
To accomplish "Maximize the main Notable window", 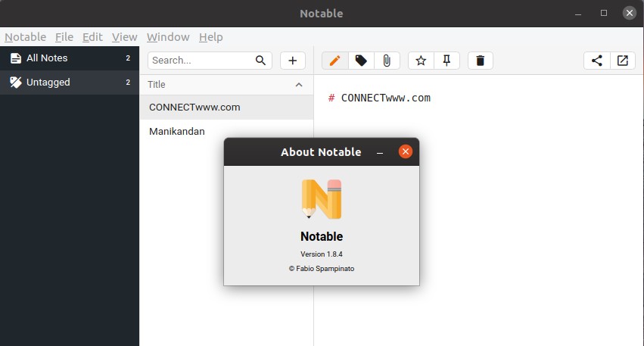I will [604, 13].
